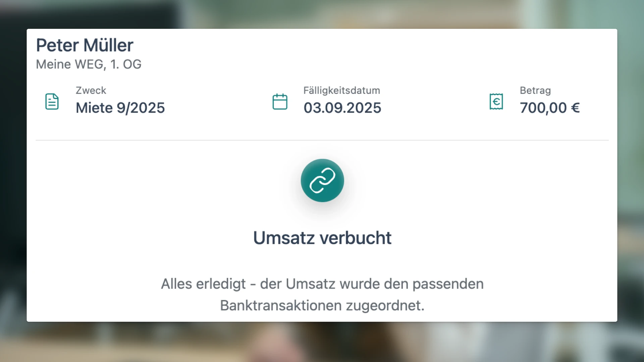Click the Umsatz verbucht heading
This screenshot has width=644, height=362.
point(322,238)
